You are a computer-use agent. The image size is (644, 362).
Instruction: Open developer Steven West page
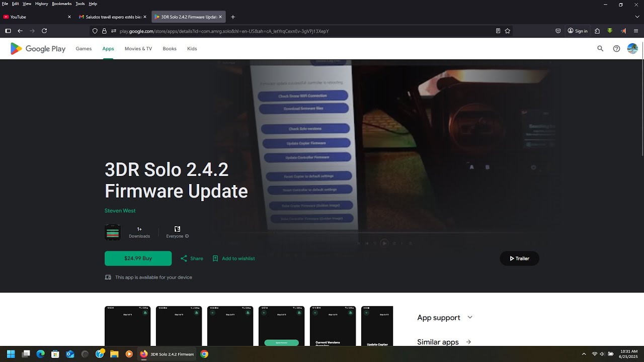120,211
